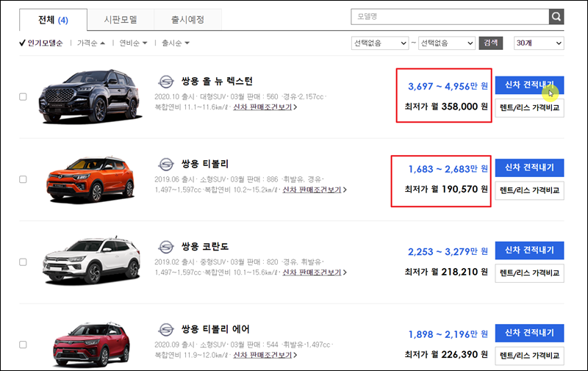Click 최저가 월 358,000 원 text
The height and width of the screenshot is (371, 588).
446,107
